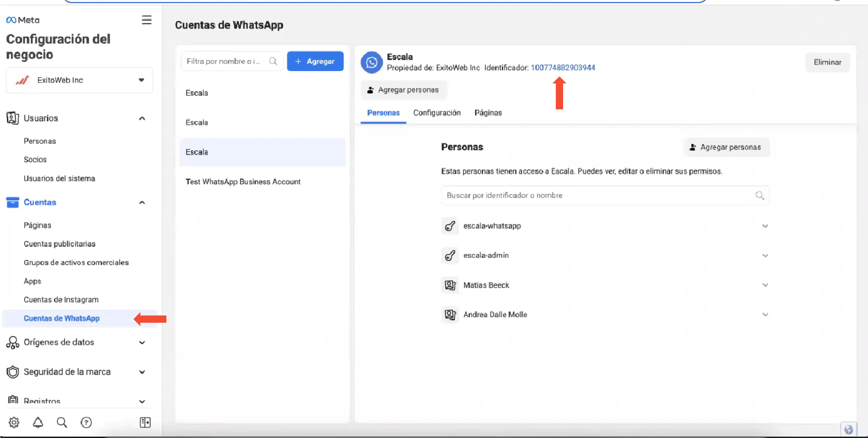Open Grupos de activos comerciales
The height and width of the screenshot is (438, 868).
point(76,262)
